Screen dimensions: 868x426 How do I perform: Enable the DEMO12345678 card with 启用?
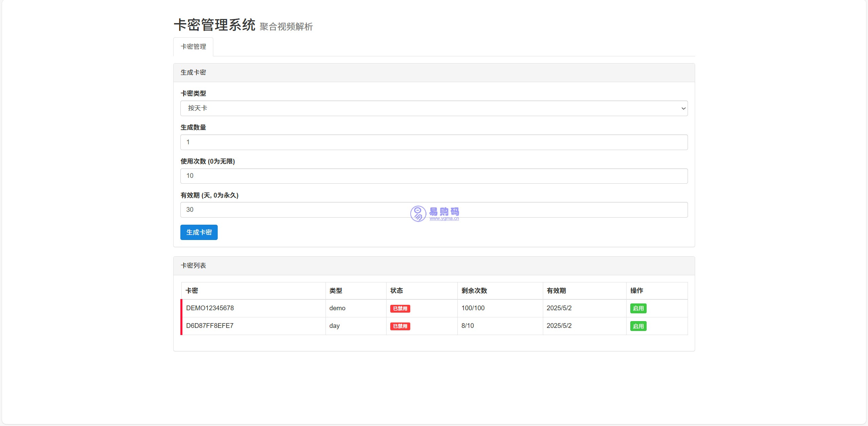638,309
